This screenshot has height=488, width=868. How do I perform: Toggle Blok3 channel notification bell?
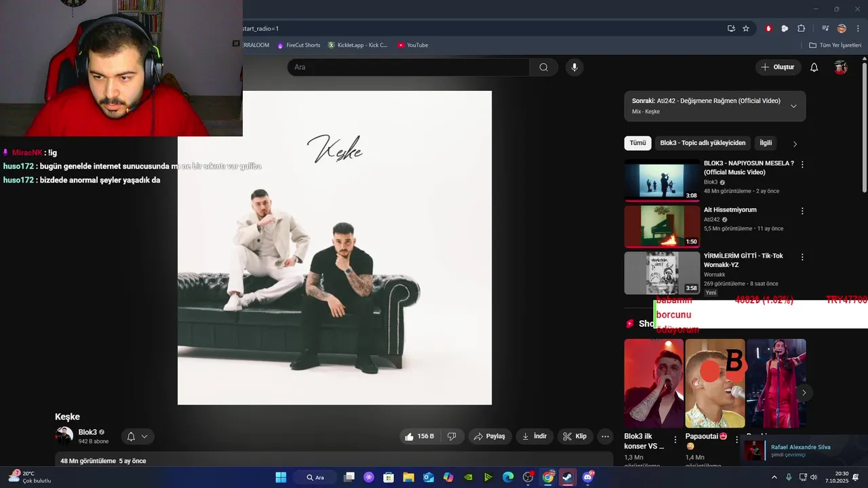pyautogui.click(x=131, y=436)
